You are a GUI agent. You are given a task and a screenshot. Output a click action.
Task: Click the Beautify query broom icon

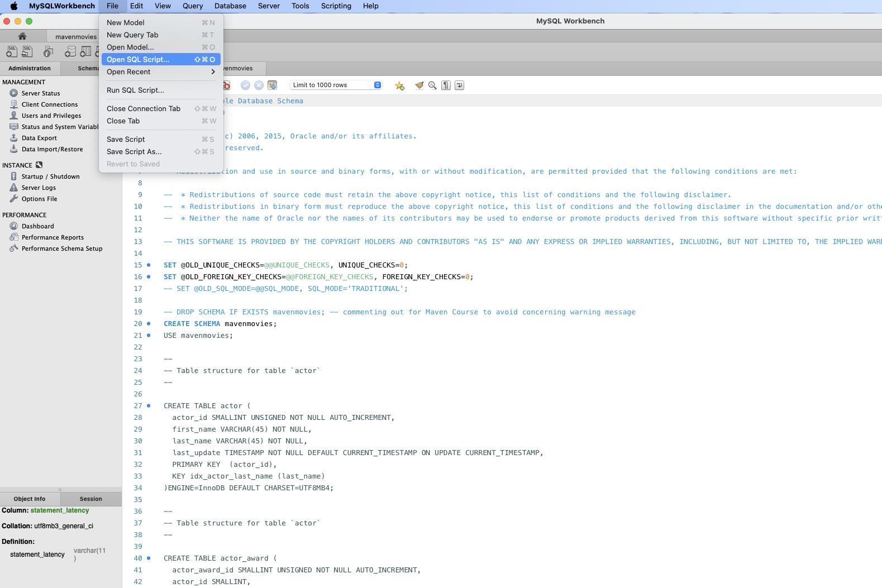[419, 85]
